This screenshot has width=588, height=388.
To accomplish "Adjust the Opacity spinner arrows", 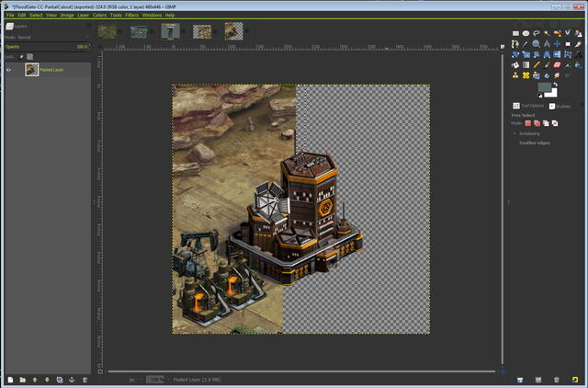I will point(89,47).
